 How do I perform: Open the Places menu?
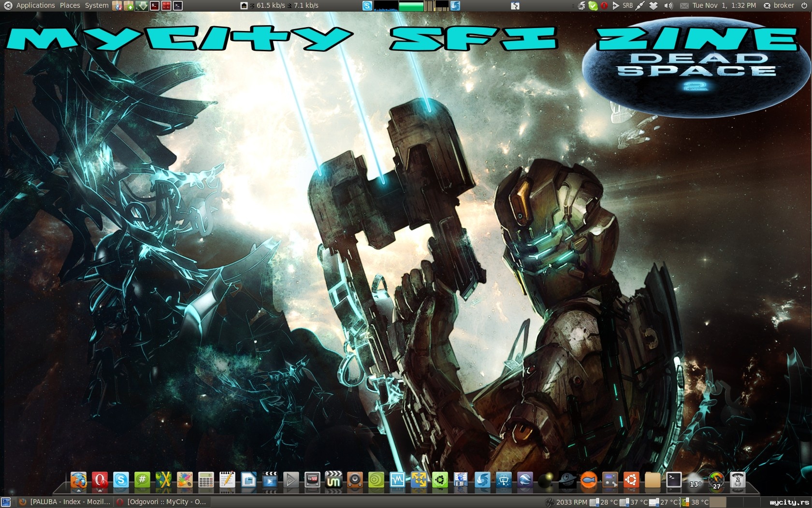coord(70,5)
